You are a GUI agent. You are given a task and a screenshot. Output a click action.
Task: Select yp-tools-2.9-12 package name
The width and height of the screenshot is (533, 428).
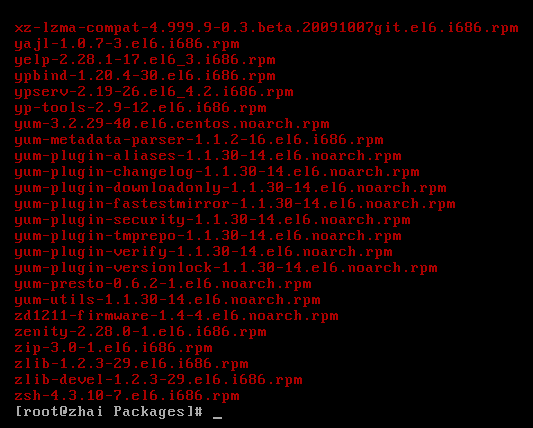tap(140, 108)
